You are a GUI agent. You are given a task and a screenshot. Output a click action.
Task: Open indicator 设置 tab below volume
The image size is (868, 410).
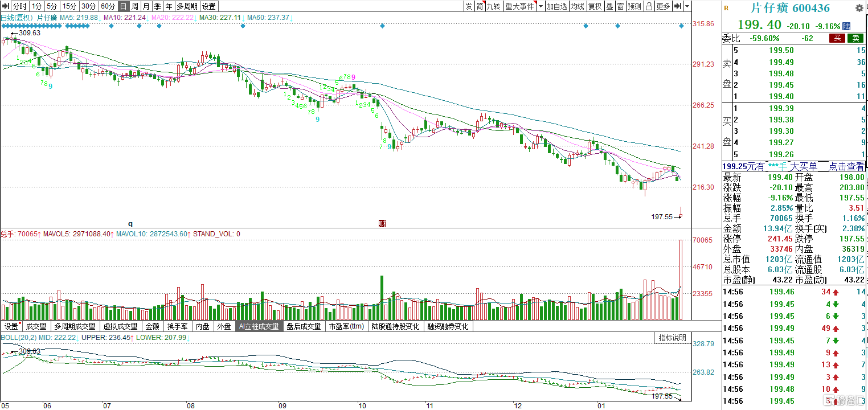[11, 327]
